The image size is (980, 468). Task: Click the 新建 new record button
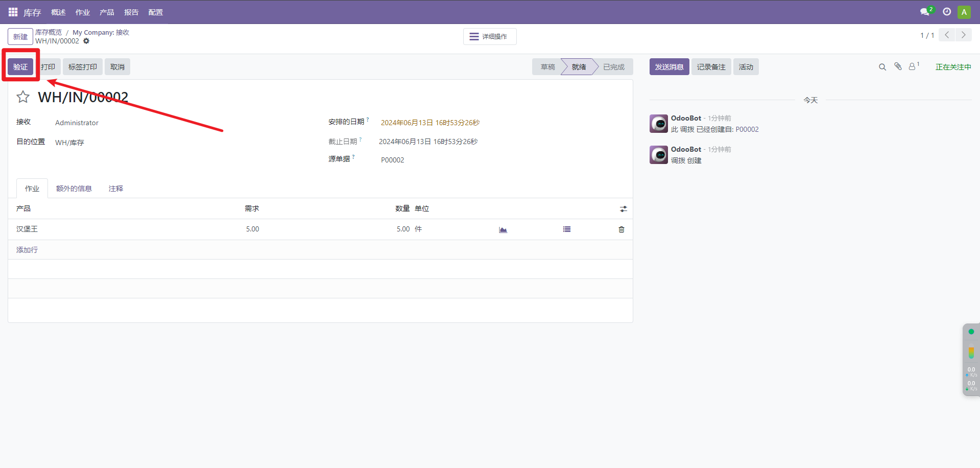point(20,37)
